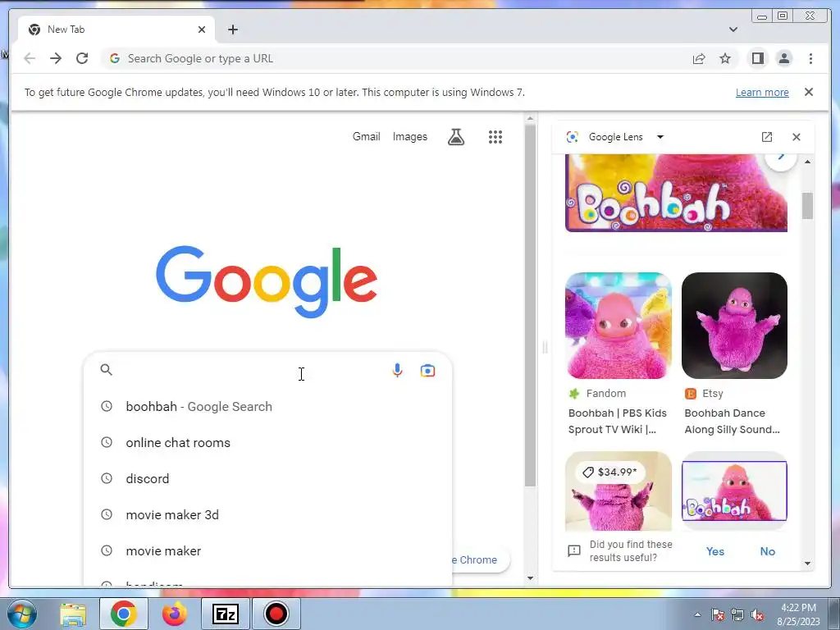The height and width of the screenshot is (630, 840).
Task: Open Boohbah Dance Along Silly Sound listing
Action: tap(732, 421)
